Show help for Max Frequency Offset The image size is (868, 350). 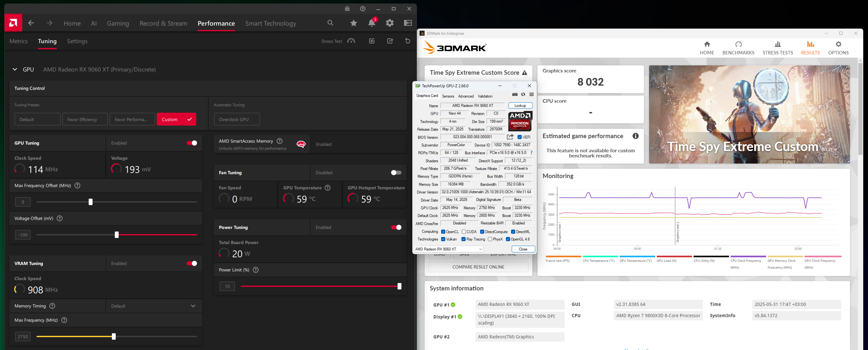77,185
